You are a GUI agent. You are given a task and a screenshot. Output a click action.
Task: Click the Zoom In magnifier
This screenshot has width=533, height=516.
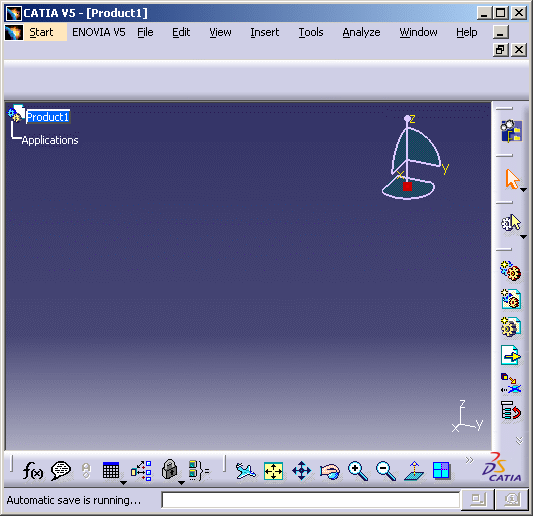point(358,471)
